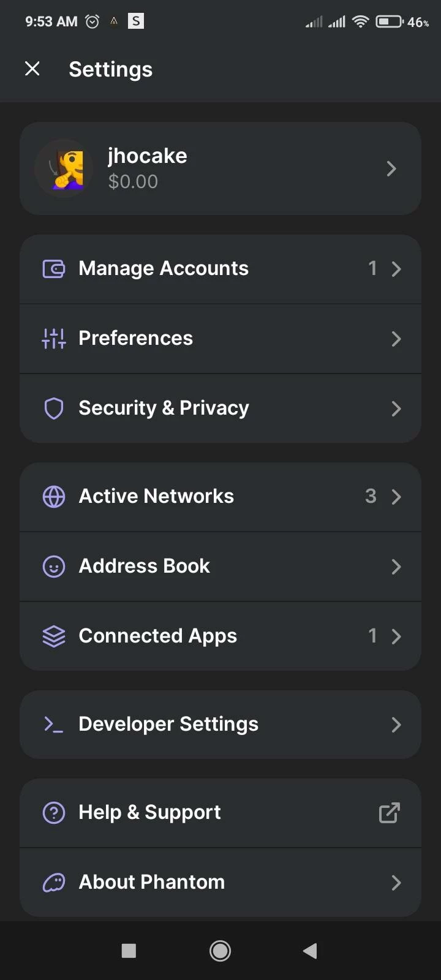The height and width of the screenshot is (980, 441).
Task: Close the Settings screen with the X icon
Action: point(32,69)
